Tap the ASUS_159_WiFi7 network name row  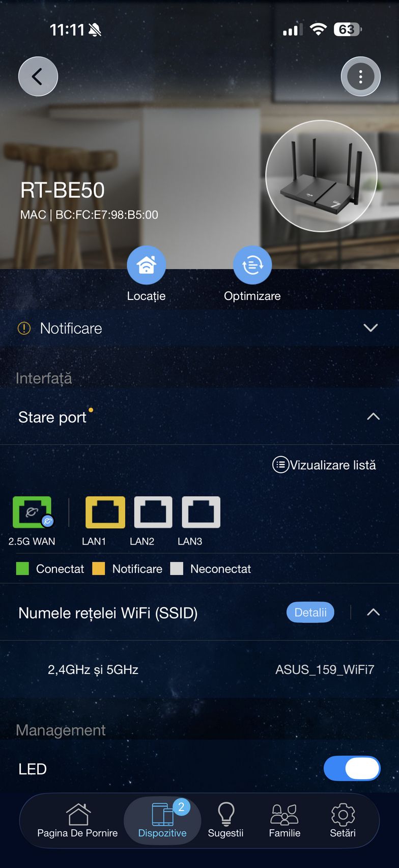pos(199,669)
